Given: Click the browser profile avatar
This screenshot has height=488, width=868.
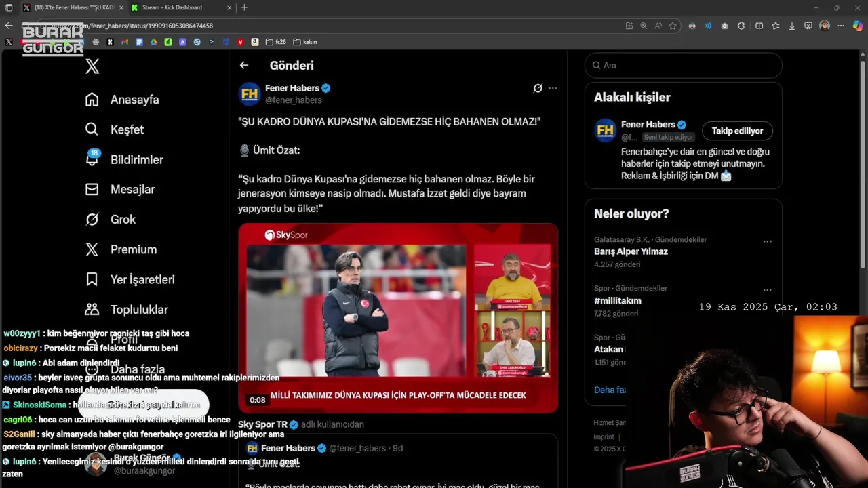Looking at the screenshot, I should 825,26.
